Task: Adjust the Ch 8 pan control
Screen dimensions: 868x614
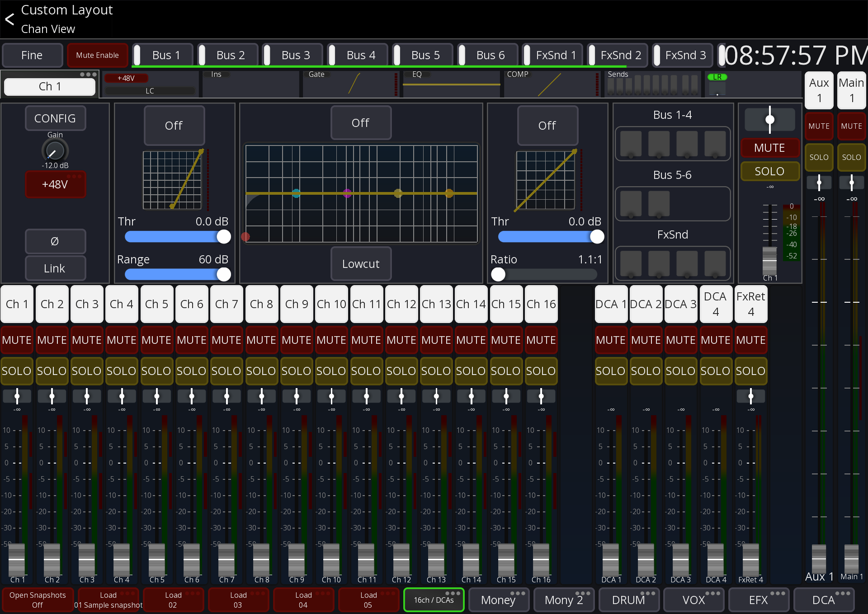Action: (262, 396)
